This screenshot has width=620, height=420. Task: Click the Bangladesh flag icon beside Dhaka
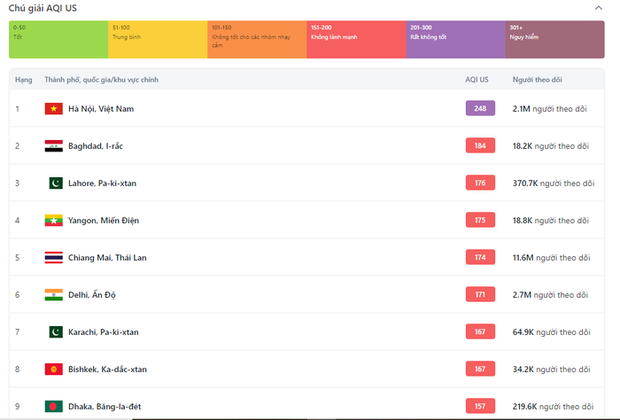click(54, 406)
